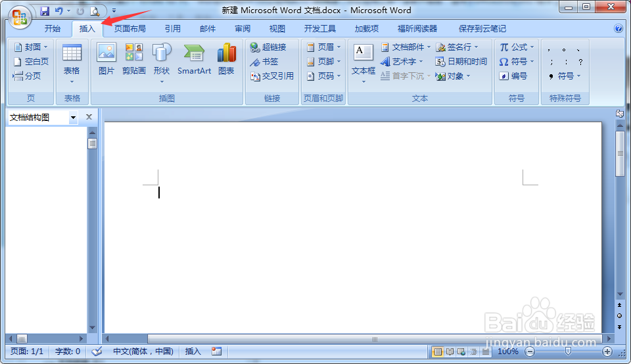Switch to the View (视图) tab
Screen dimensions: 631x364
277,28
